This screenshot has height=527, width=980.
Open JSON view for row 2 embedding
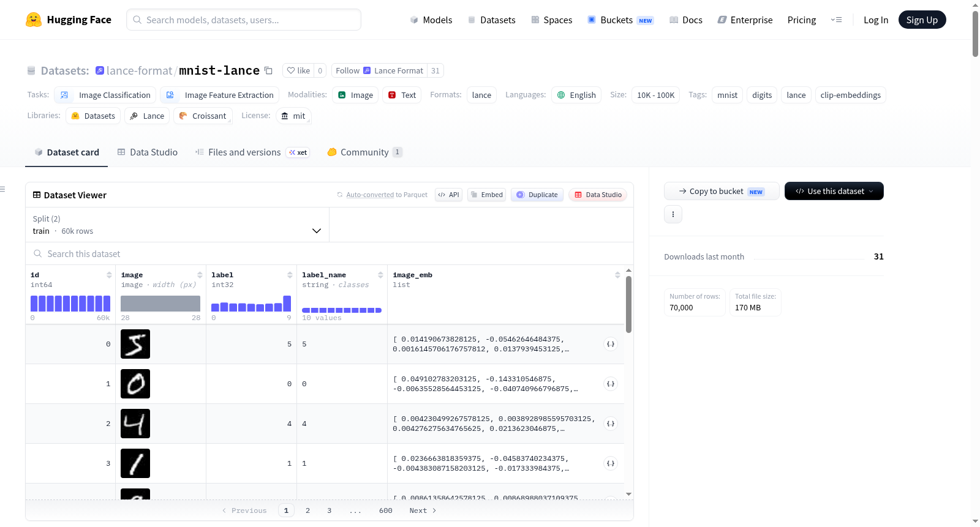(611, 424)
